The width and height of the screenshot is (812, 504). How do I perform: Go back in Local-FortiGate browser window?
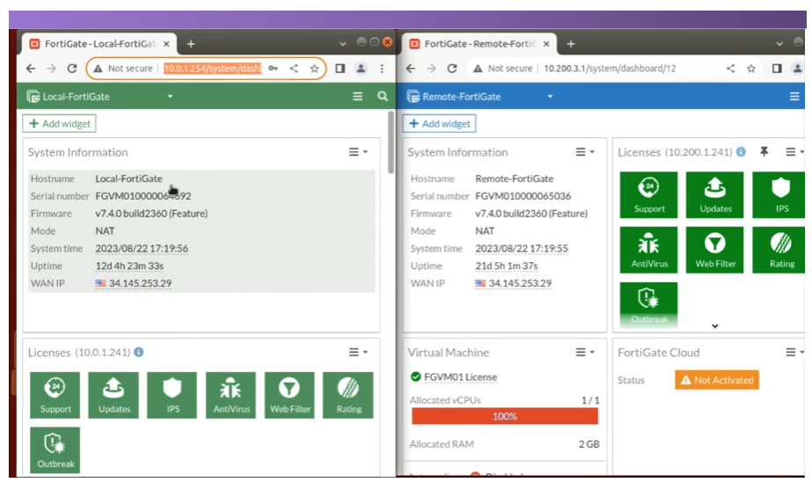click(31, 69)
